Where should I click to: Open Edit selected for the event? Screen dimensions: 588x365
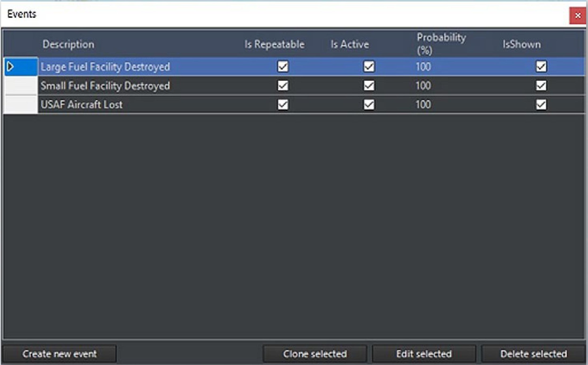424,354
